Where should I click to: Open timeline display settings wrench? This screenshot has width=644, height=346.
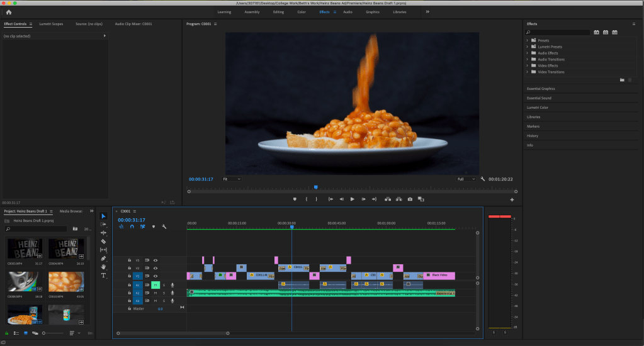coord(164,226)
